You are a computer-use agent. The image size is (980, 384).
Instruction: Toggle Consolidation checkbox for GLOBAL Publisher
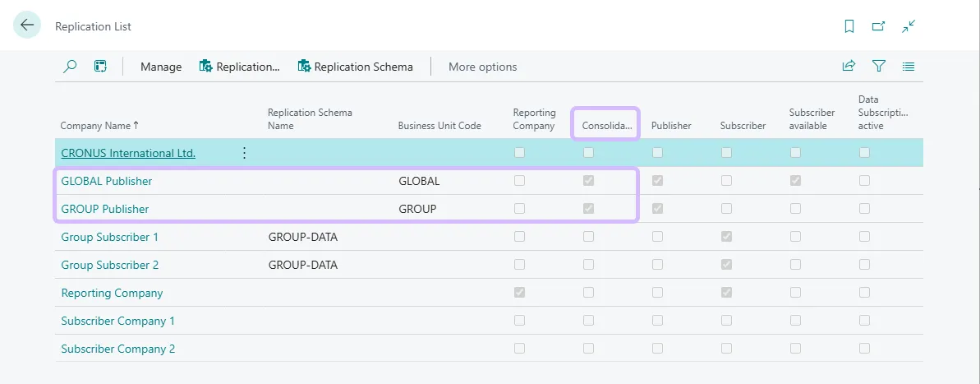coord(589,181)
